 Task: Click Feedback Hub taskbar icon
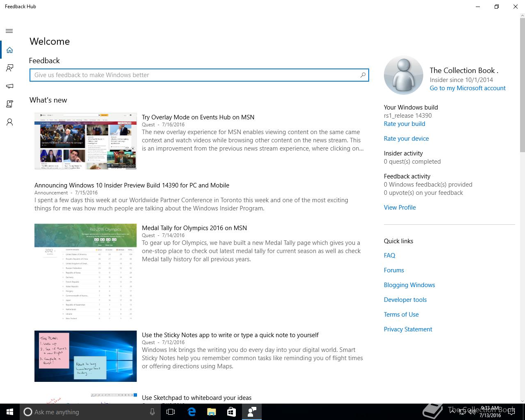251,412
